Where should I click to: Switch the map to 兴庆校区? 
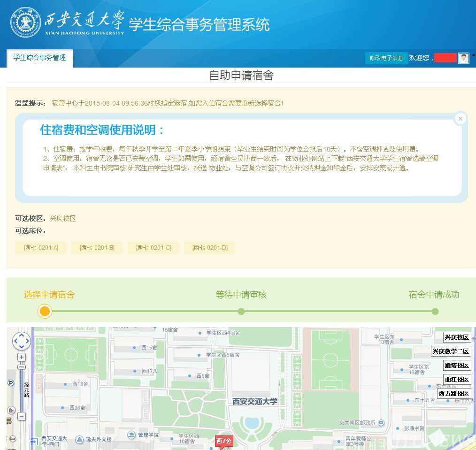point(457,337)
